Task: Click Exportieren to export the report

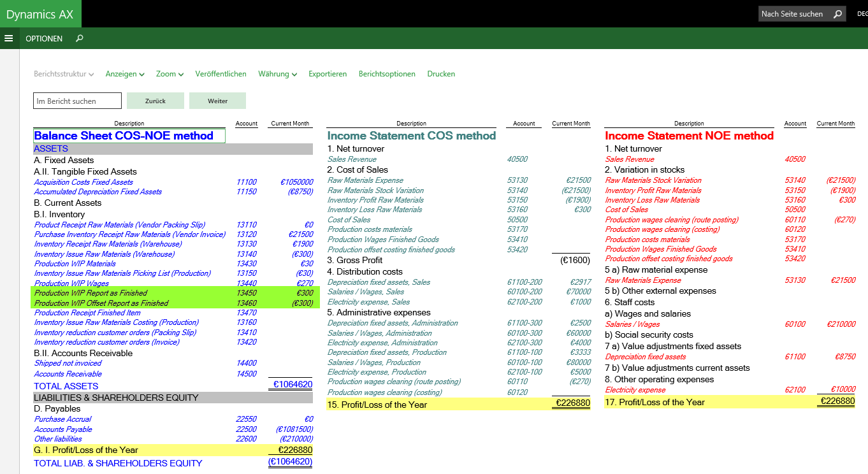Action: coord(328,74)
